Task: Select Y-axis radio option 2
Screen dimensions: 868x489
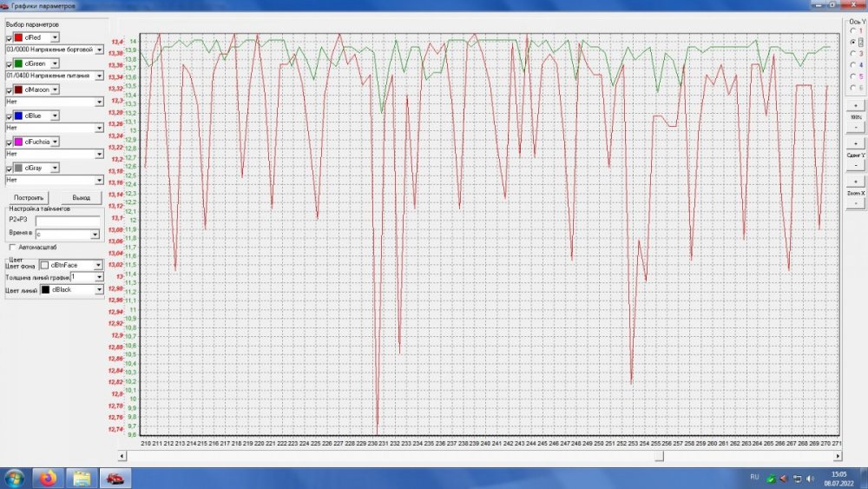Action: (x=853, y=42)
